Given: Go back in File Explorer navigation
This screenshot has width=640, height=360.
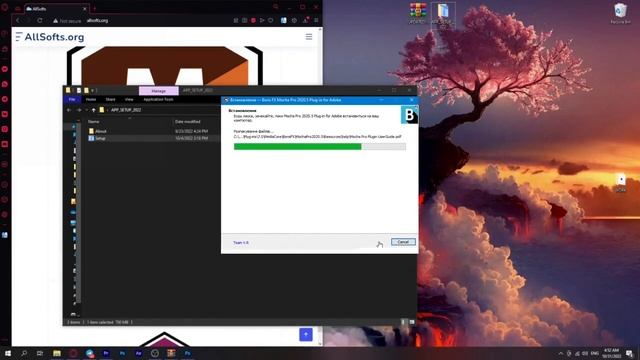Looking at the screenshot, I should pos(69,110).
